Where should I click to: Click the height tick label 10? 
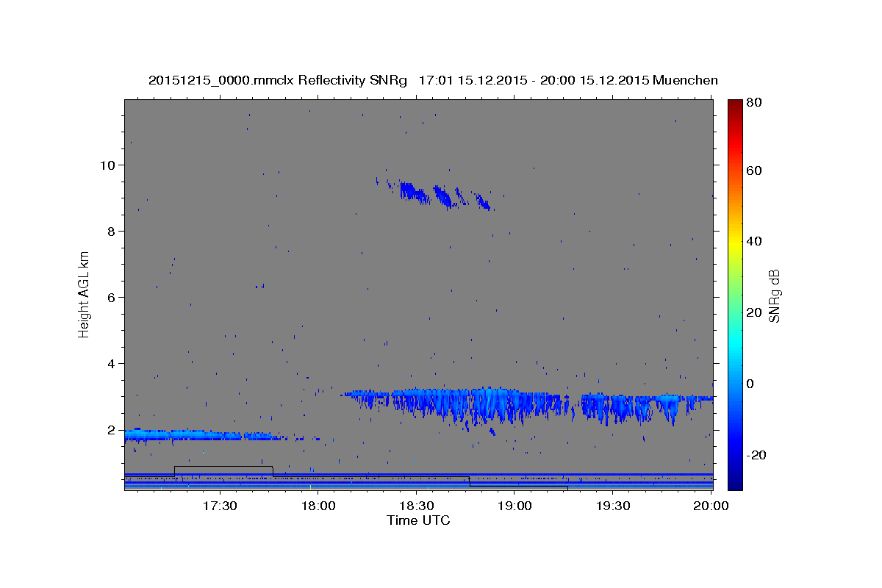(109, 165)
